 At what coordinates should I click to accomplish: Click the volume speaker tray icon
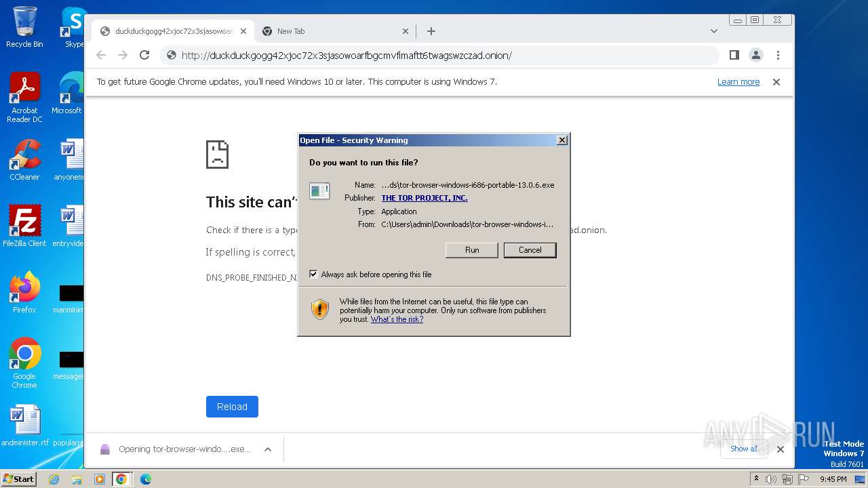pos(771,479)
